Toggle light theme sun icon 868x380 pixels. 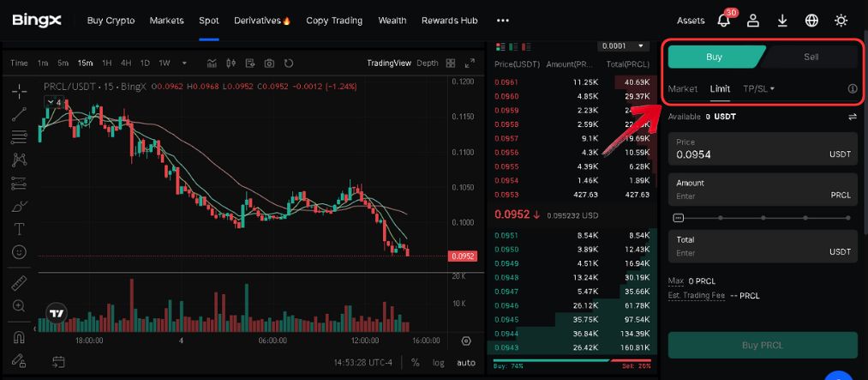pos(841,21)
